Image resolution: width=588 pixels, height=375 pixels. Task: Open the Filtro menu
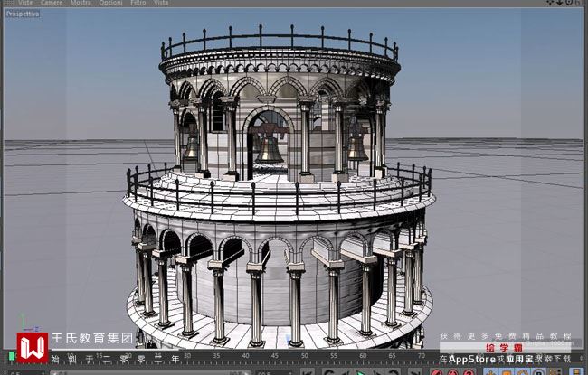tap(138, 2)
